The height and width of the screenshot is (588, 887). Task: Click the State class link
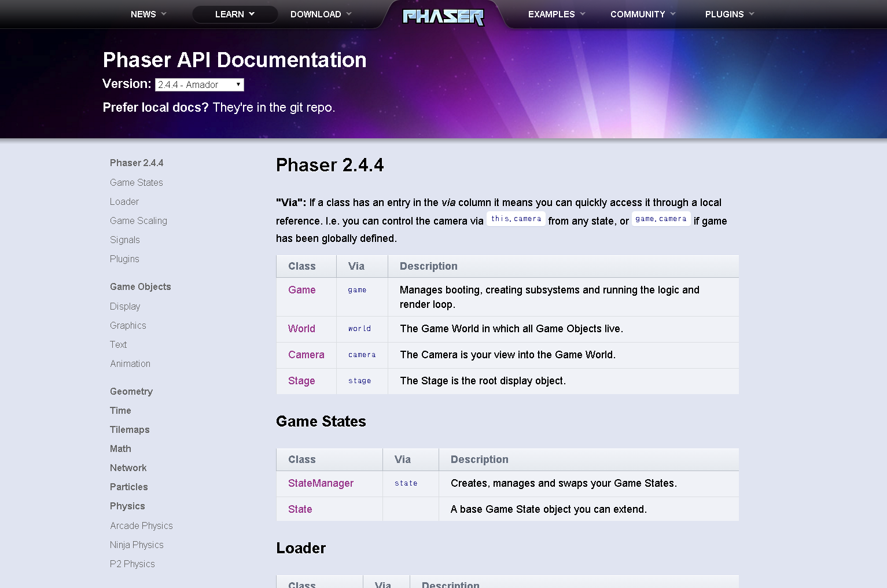[300, 509]
